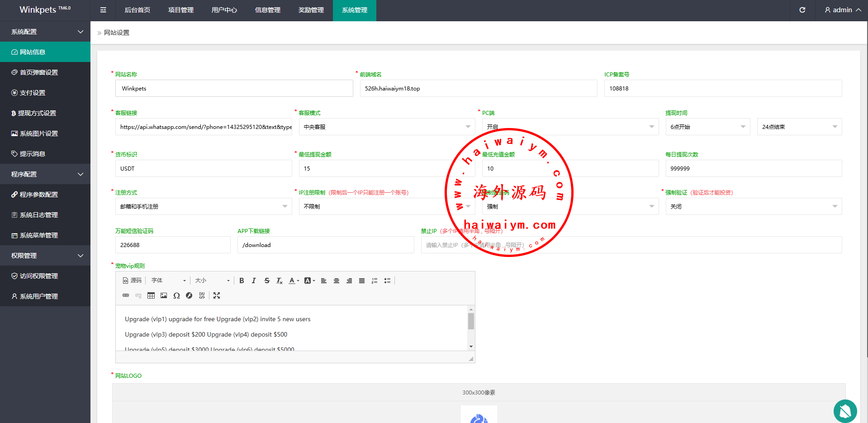Insert a hyperlink in the editor

pos(126,295)
